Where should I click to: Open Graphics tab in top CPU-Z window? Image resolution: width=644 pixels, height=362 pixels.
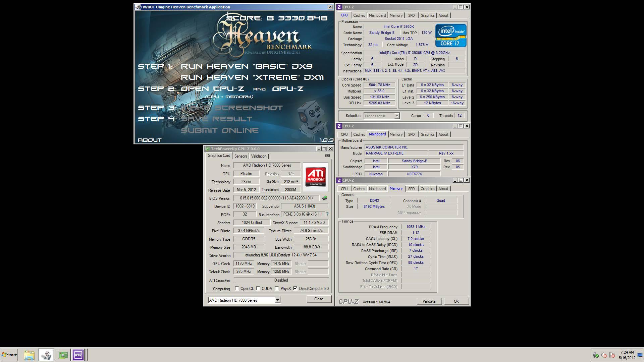click(427, 15)
